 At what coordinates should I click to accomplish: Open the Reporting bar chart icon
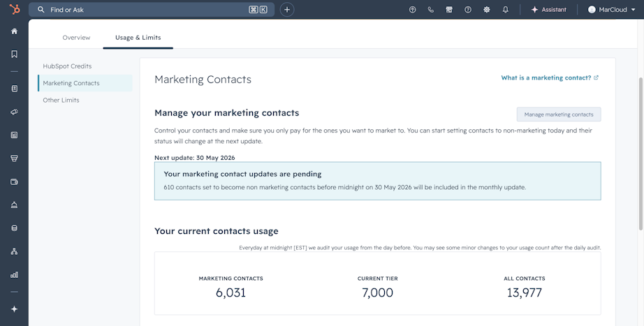(x=15, y=274)
